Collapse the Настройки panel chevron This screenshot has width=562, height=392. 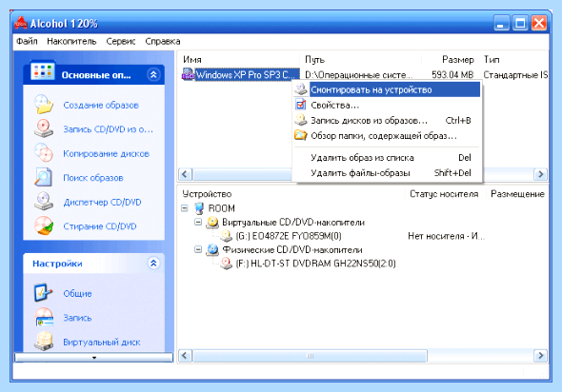(153, 264)
